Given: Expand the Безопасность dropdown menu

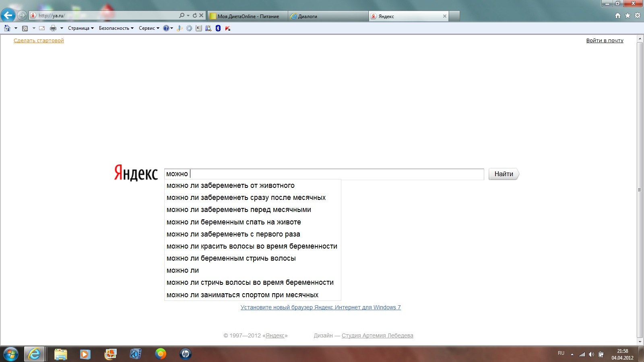Looking at the screenshot, I should click(116, 28).
